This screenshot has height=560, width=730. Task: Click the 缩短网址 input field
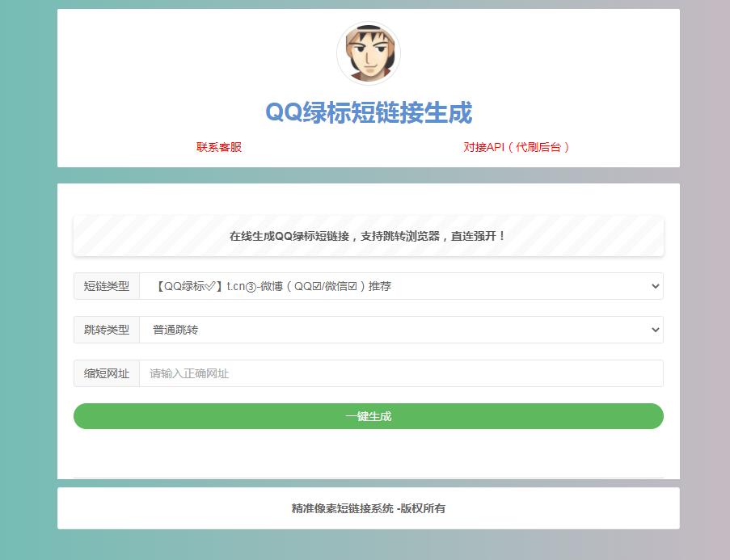(364, 373)
